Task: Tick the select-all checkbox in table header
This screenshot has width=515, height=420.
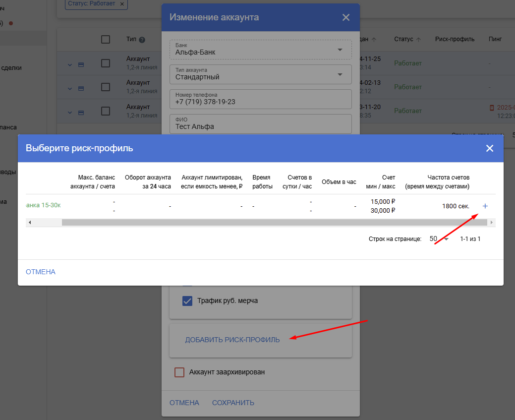Action: [106, 40]
